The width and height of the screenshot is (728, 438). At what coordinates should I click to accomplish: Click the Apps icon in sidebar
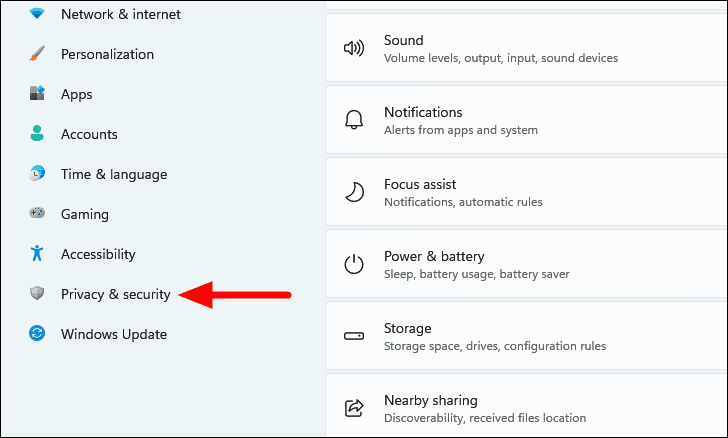(x=37, y=93)
